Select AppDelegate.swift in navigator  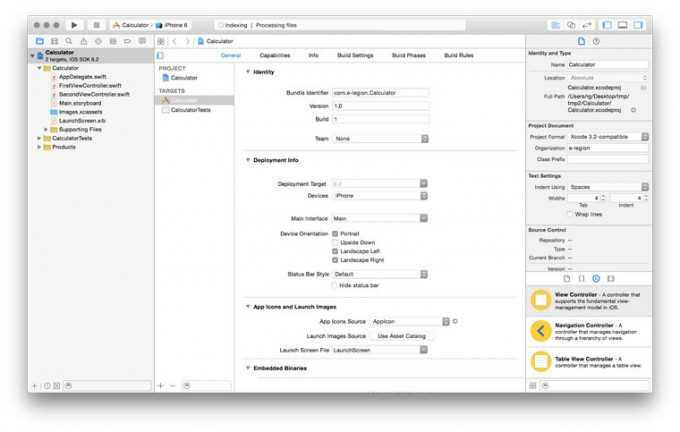tap(82, 77)
